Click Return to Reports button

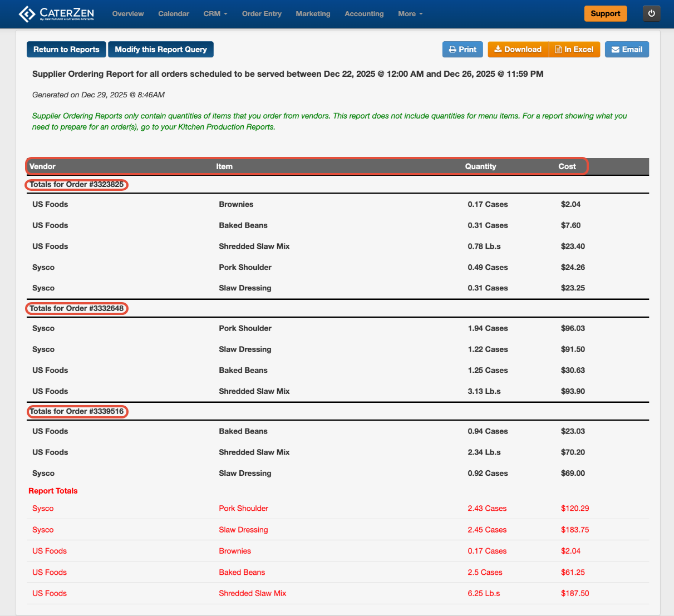point(66,50)
